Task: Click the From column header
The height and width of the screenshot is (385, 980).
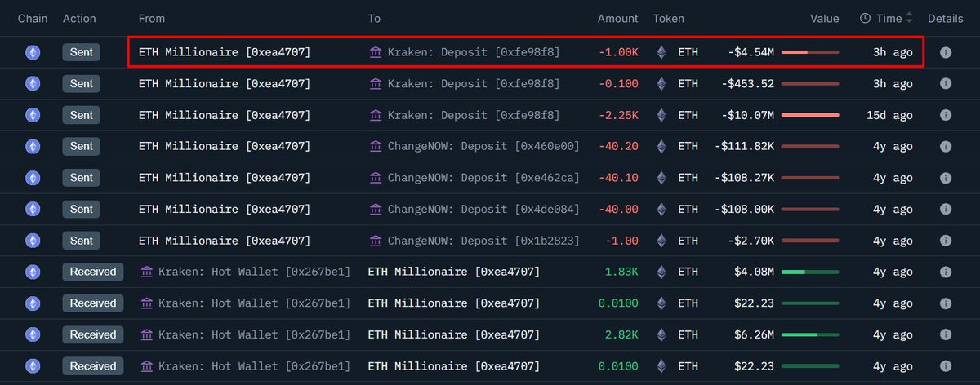Action: [152, 18]
